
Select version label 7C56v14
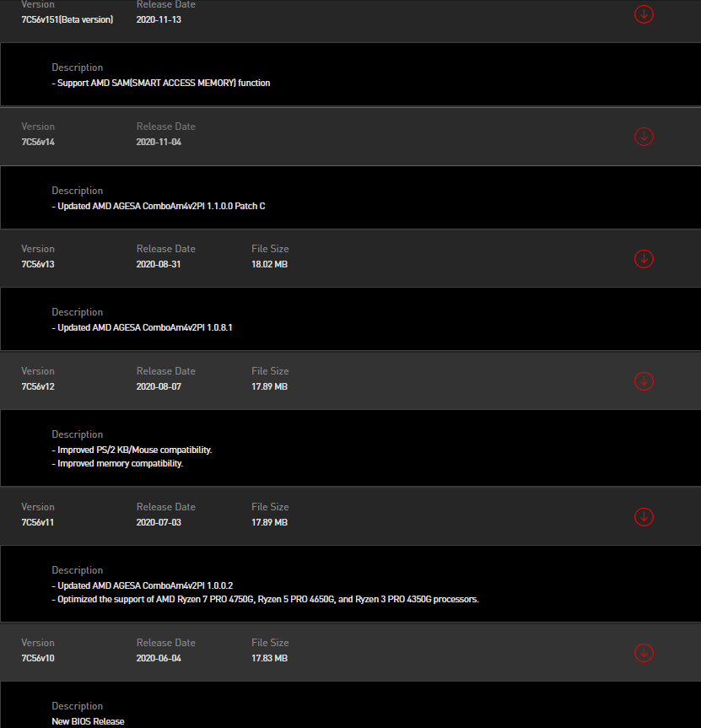point(38,142)
